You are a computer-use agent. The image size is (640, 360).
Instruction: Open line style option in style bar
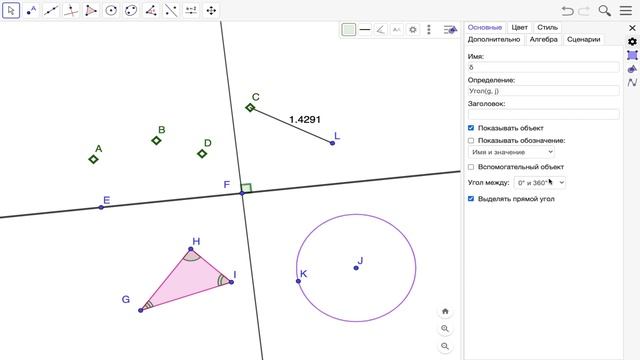click(365, 29)
